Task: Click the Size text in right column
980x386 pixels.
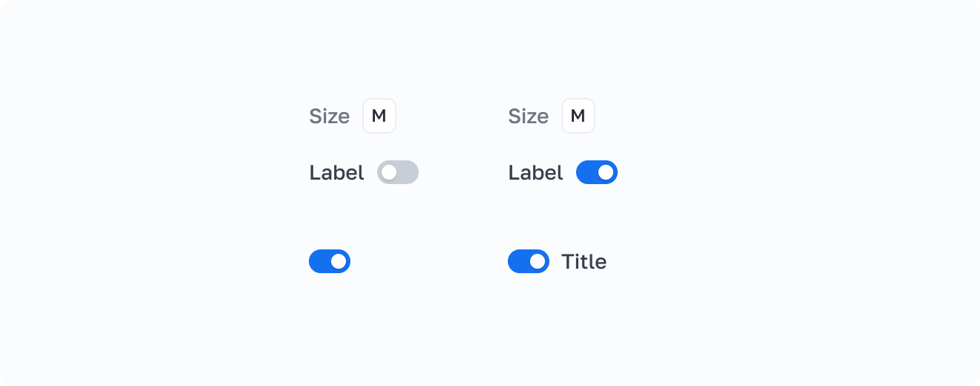Action: [528, 117]
